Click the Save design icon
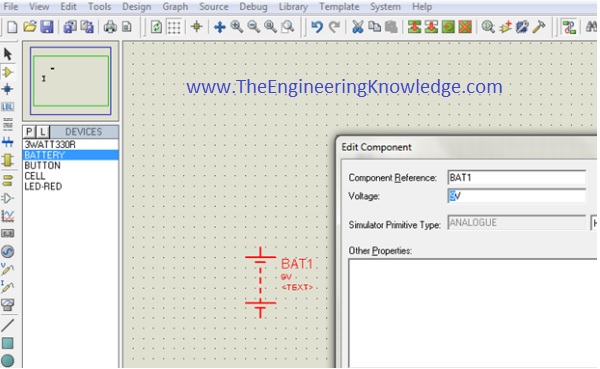The width and height of the screenshot is (600, 369). click(47, 27)
